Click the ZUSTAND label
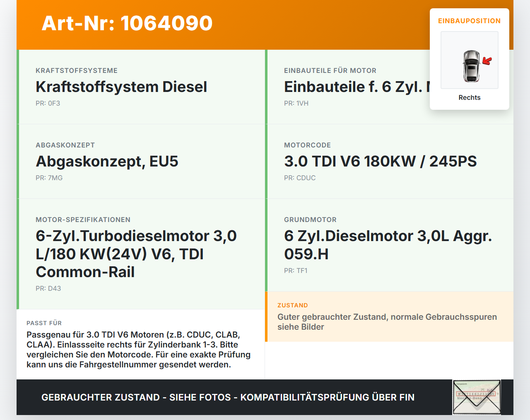The height and width of the screenshot is (420, 530). [x=293, y=305]
